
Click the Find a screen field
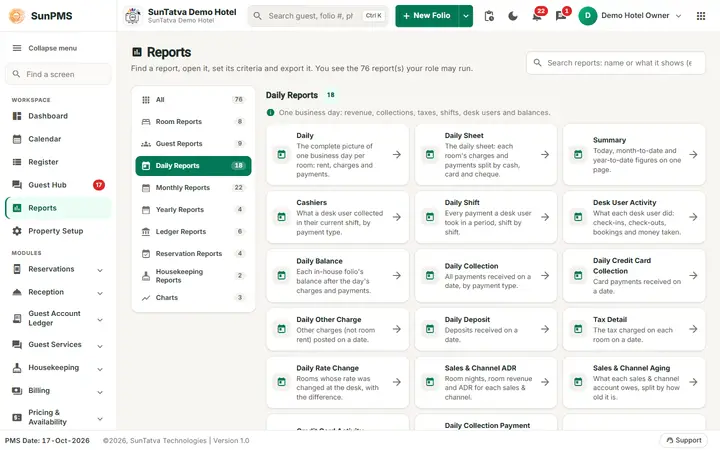pos(58,74)
